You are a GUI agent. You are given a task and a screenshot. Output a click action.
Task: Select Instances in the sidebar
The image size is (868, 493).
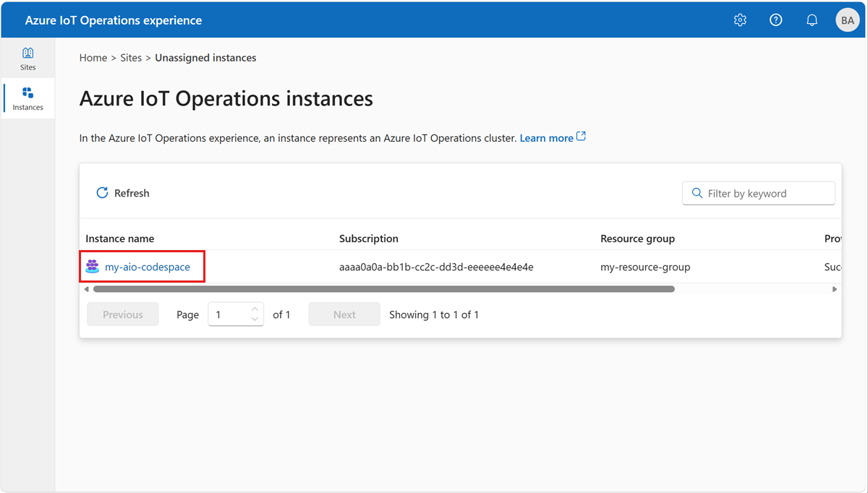(27, 99)
